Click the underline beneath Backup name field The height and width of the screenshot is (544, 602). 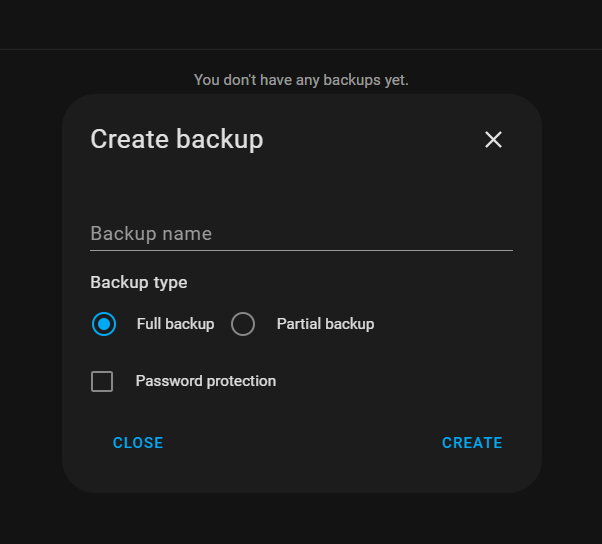[x=301, y=250]
